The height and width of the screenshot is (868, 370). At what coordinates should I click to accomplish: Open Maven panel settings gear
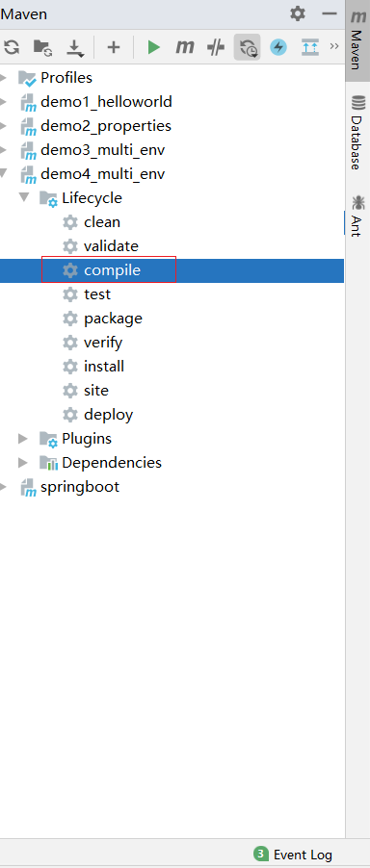coord(298,13)
